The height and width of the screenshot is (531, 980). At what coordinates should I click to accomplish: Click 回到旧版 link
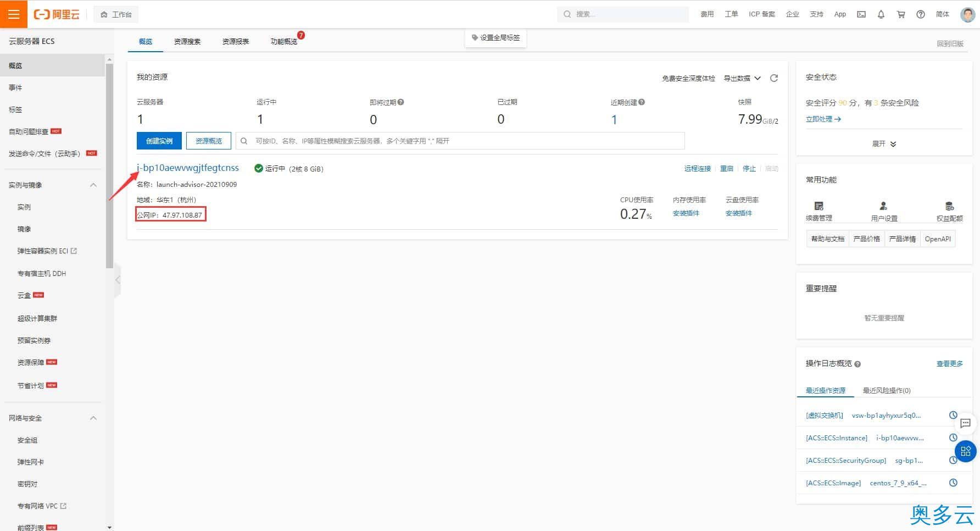tap(950, 43)
